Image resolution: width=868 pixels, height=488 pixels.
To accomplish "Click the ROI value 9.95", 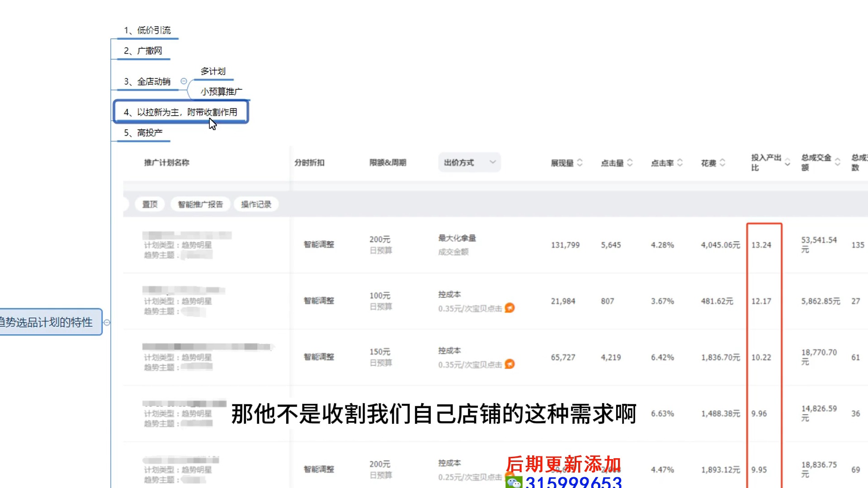I will 759,469.
